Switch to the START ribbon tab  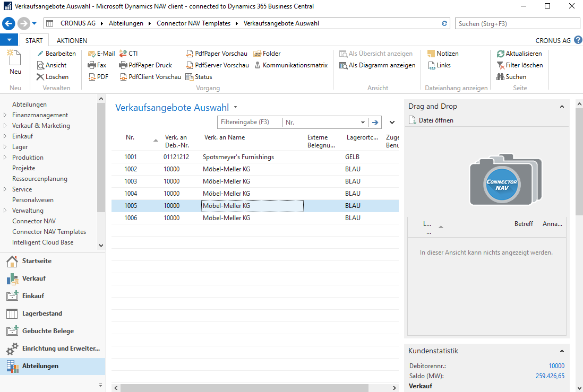34,40
